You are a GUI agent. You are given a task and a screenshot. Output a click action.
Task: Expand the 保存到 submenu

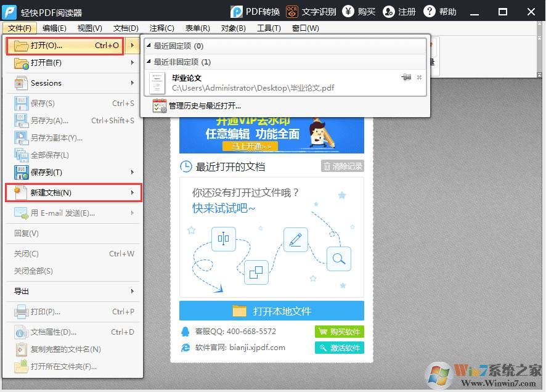[x=74, y=172]
